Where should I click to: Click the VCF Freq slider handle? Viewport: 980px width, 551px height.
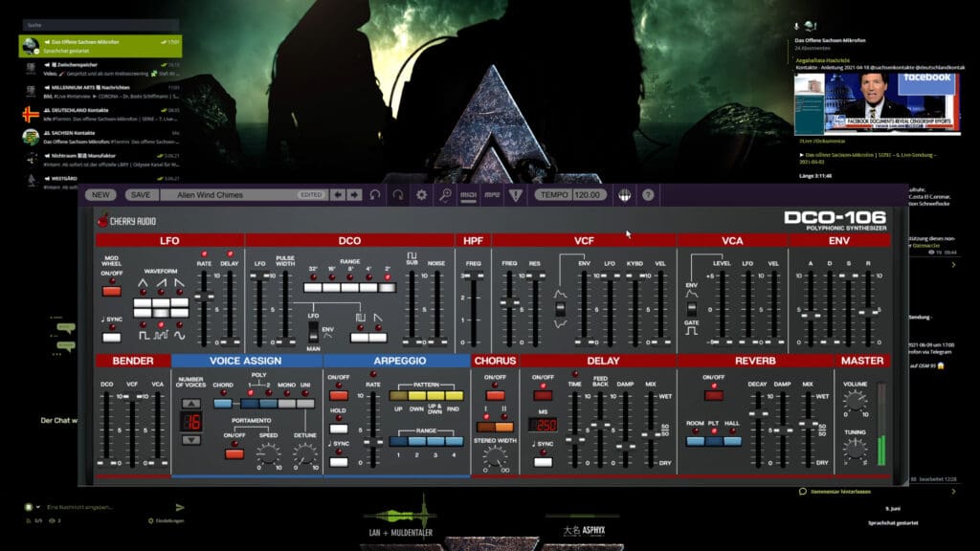pyautogui.click(x=509, y=303)
